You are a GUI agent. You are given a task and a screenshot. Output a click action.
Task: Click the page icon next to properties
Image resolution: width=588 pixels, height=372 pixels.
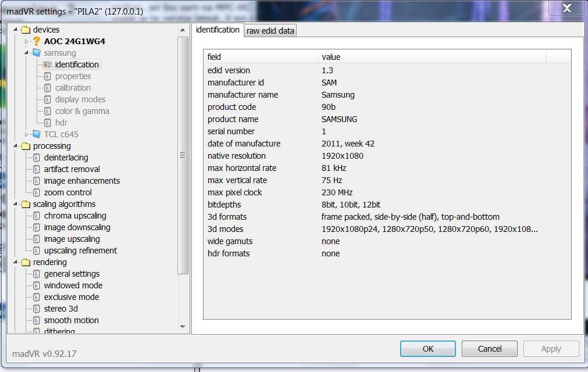pos(47,76)
